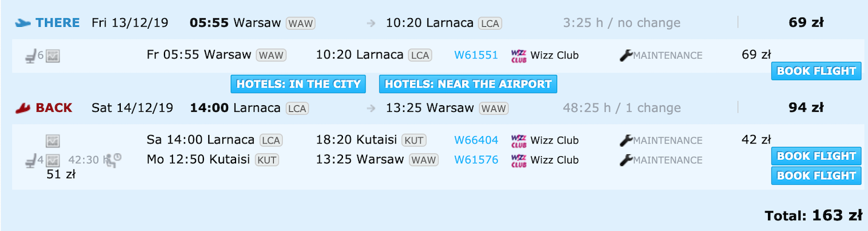Click the seat icon in Kutaisi–Warsaw row
The width and height of the screenshot is (868, 231).
tap(30, 161)
